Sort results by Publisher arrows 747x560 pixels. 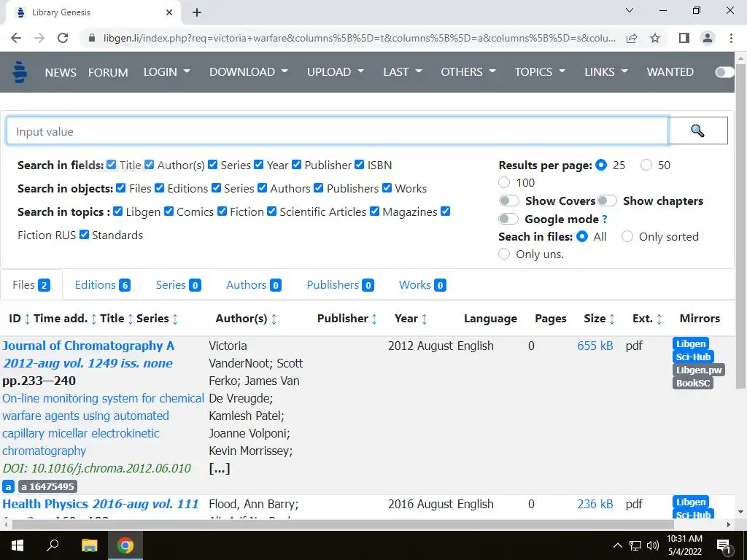374,319
